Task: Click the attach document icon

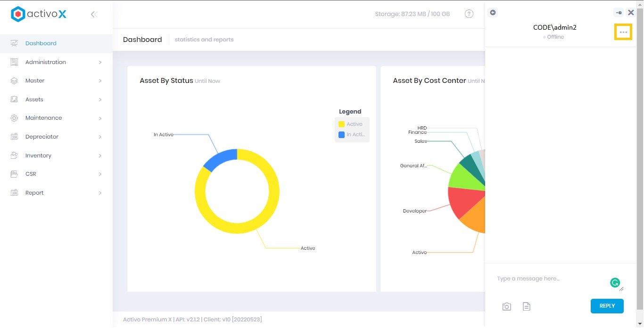Action: click(527, 307)
